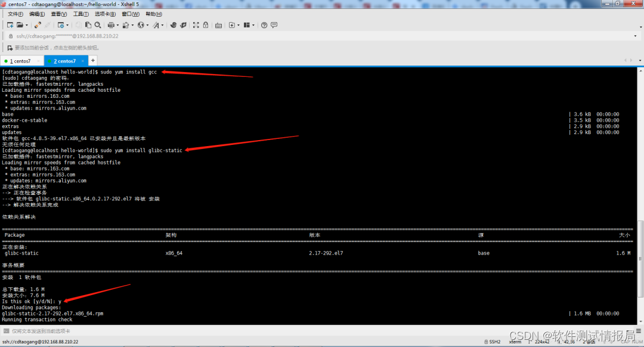Viewport: 644px width, 347px height.
Task: Click the session Properties toolbar icon
Action: tap(61, 25)
